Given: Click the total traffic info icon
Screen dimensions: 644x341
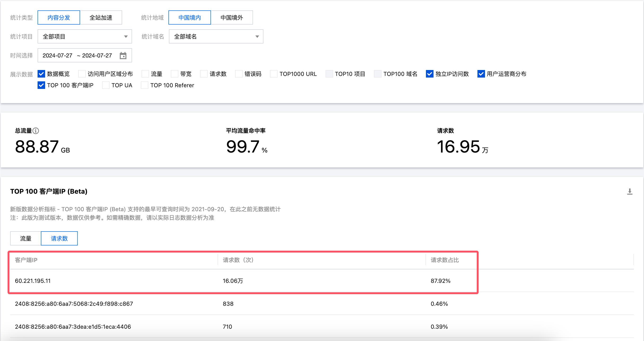Looking at the screenshot, I should [36, 131].
